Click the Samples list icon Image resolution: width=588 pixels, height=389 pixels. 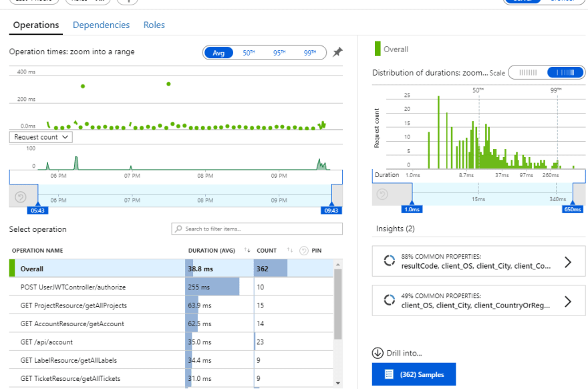tap(390, 374)
